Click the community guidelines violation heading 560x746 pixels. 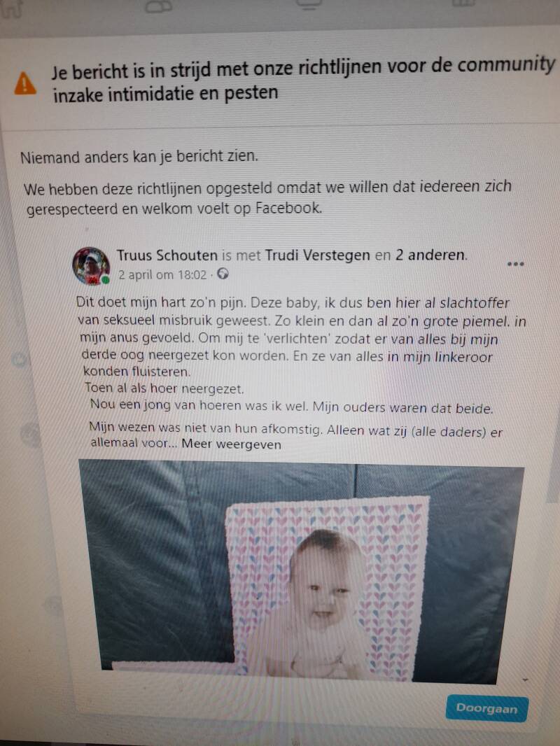coord(303,80)
